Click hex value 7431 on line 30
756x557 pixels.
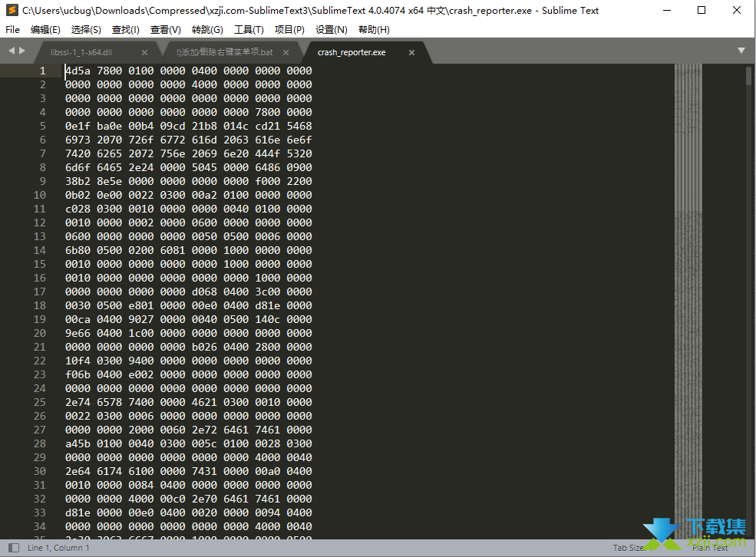(x=204, y=472)
